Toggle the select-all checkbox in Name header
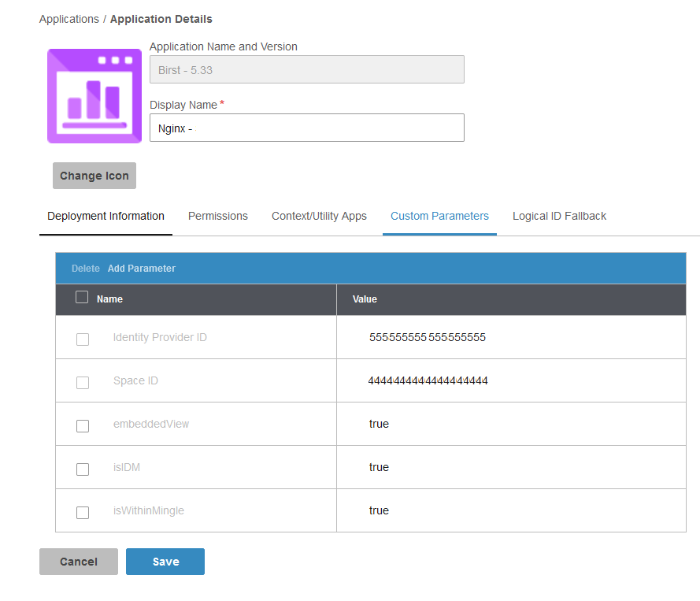Image resolution: width=700 pixels, height=601 pixels. coord(82,298)
